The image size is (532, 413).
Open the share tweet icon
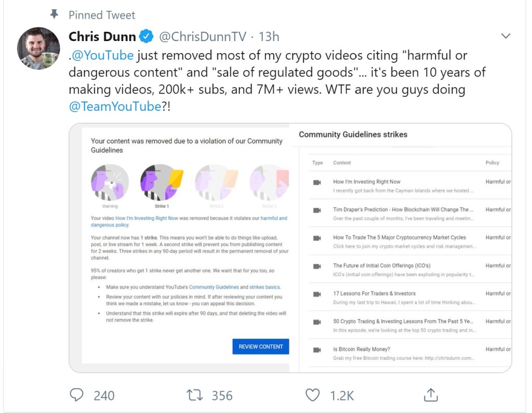coord(431,395)
